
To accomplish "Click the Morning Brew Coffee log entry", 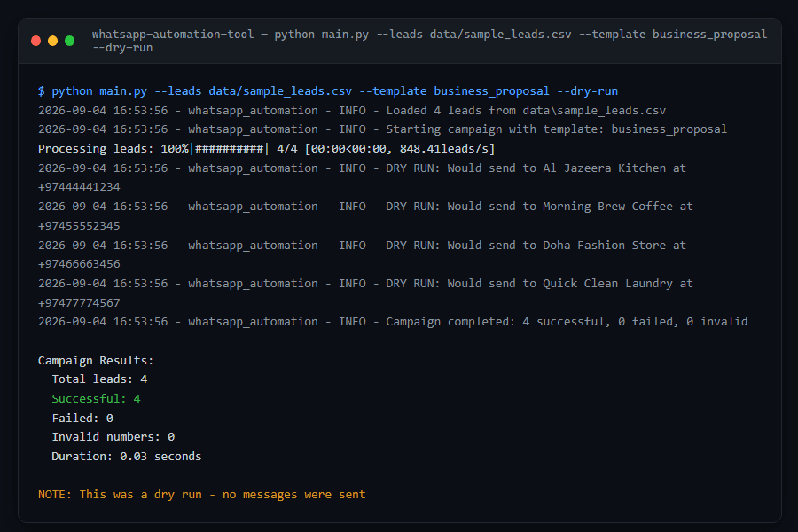I will point(365,215).
